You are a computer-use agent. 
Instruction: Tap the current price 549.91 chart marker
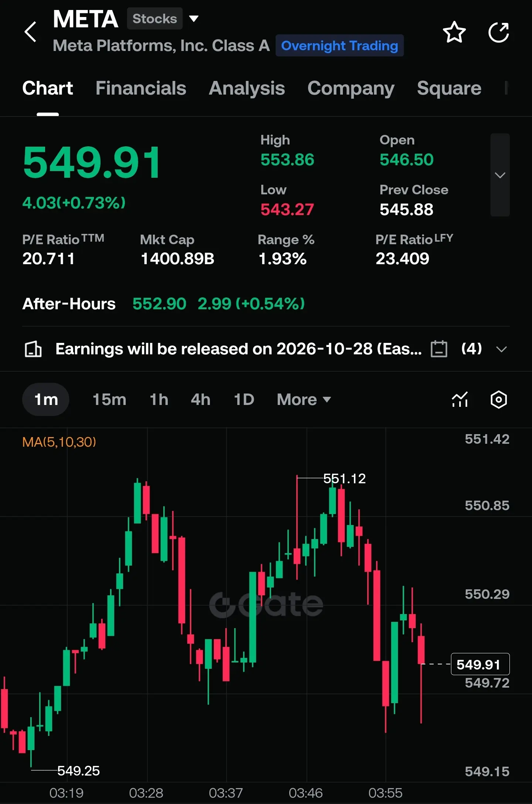click(x=480, y=664)
